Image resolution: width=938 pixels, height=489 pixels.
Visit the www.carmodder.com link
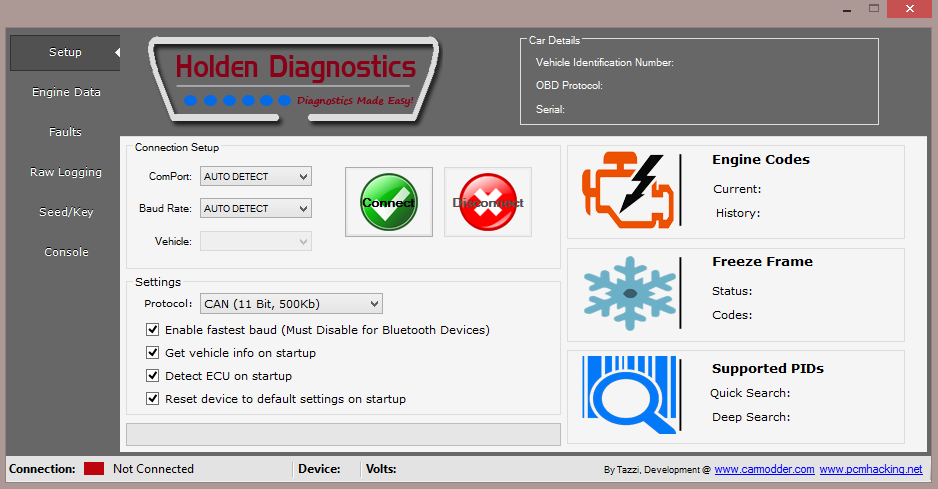click(764, 469)
